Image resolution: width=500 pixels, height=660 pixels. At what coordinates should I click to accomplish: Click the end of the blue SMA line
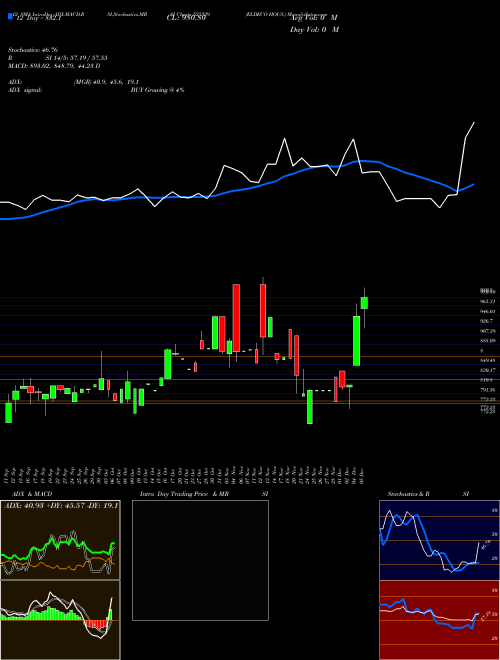474,184
